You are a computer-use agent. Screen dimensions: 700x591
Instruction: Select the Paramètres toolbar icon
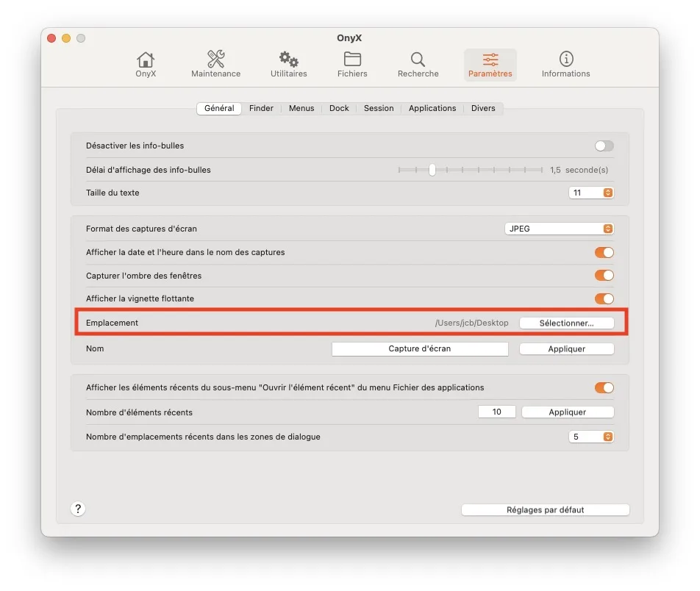490,63
